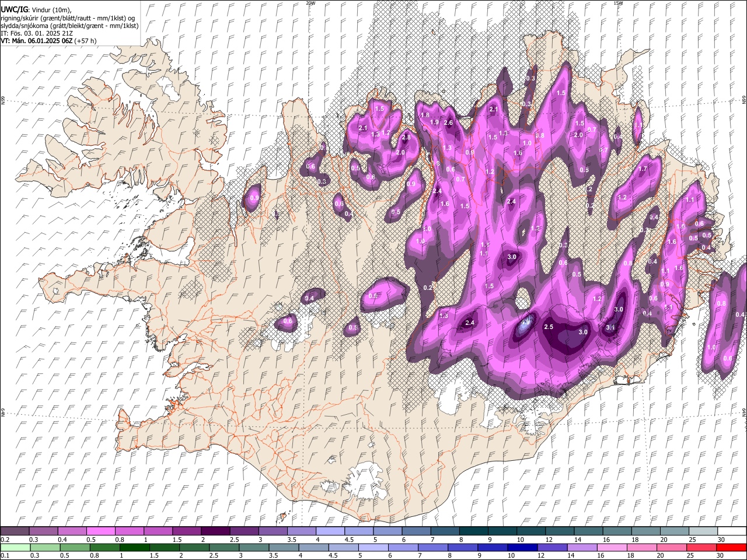This screenshot has width=747, height=560.
Task: Click the 2.6 precipitation value on the map
Action: (x=448, y=123)
